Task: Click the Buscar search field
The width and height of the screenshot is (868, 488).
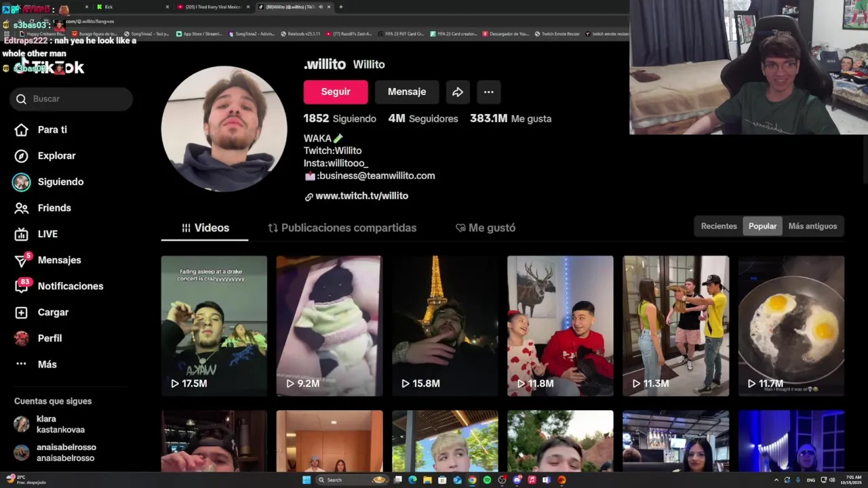Action: 71,99
